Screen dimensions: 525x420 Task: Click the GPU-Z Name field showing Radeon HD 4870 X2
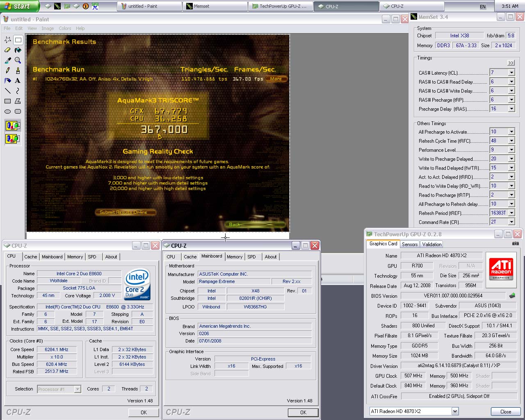tap(442, 256)
